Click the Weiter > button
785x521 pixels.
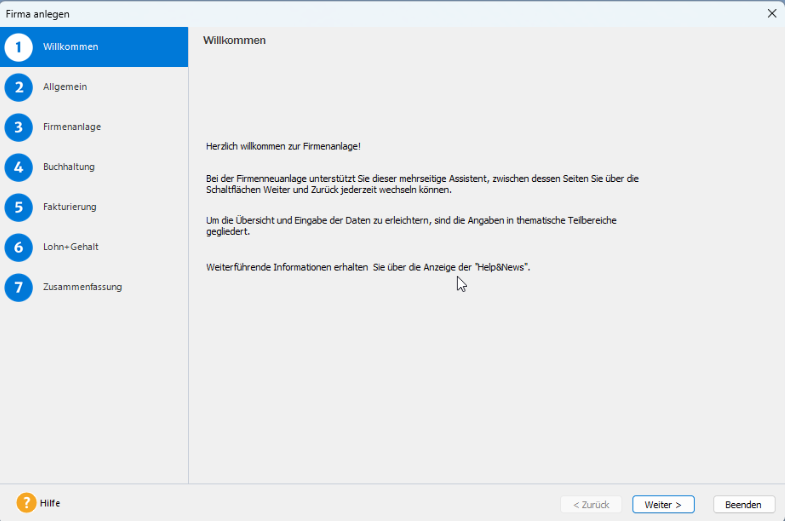[663, 504]
